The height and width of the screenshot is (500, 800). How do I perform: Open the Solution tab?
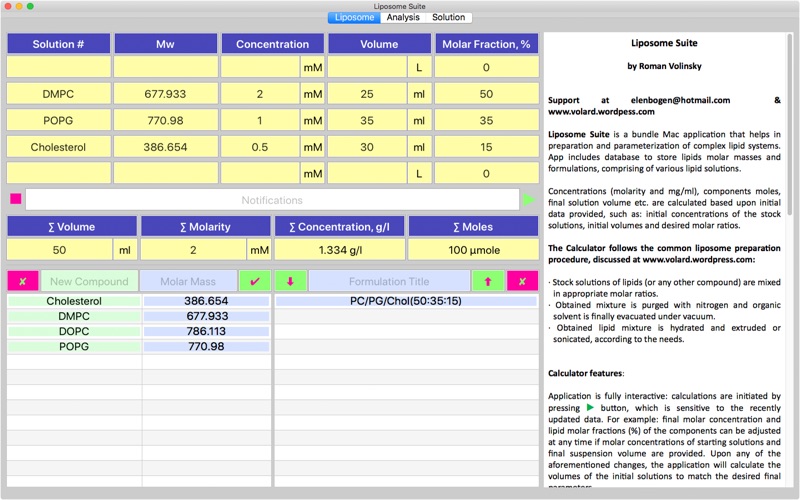tap(448, 17)
